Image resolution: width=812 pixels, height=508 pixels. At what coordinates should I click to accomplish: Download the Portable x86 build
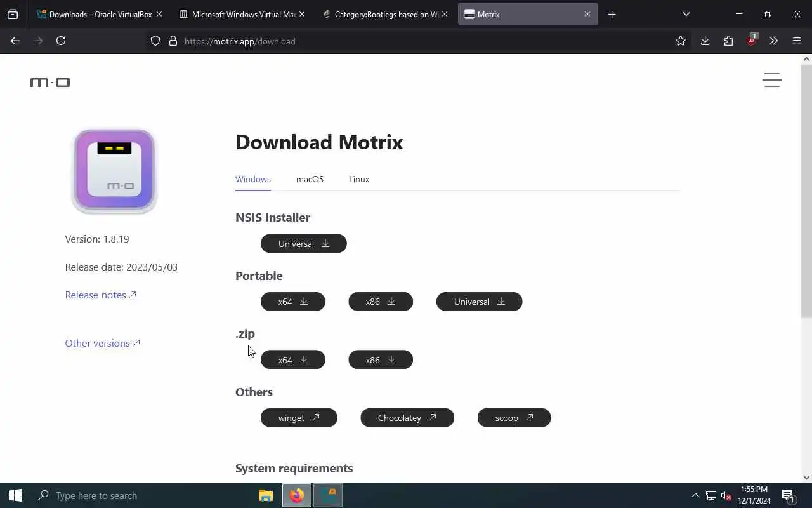380,302
